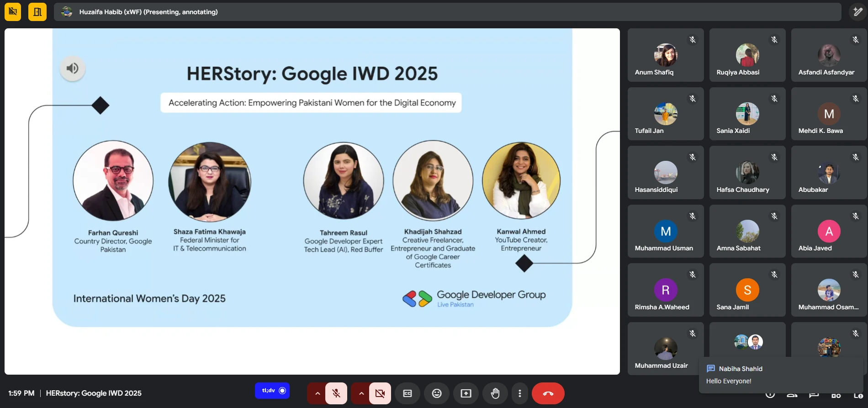Click Rimsha A.Waheed's purple 'R' avatar
868x408 pixels.
[x=666, y=290]
